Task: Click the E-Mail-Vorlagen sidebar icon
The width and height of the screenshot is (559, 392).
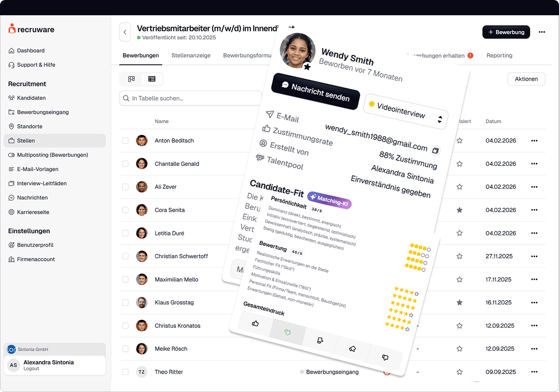Action: tap(12, 169)
